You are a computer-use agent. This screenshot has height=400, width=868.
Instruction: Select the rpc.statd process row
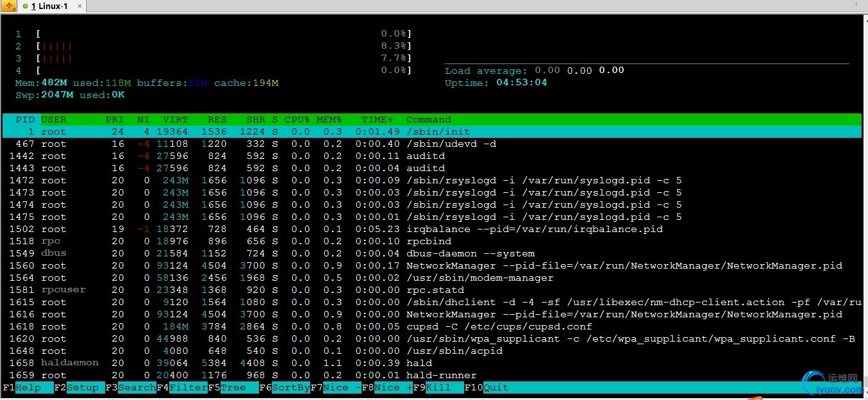(432, 290)
